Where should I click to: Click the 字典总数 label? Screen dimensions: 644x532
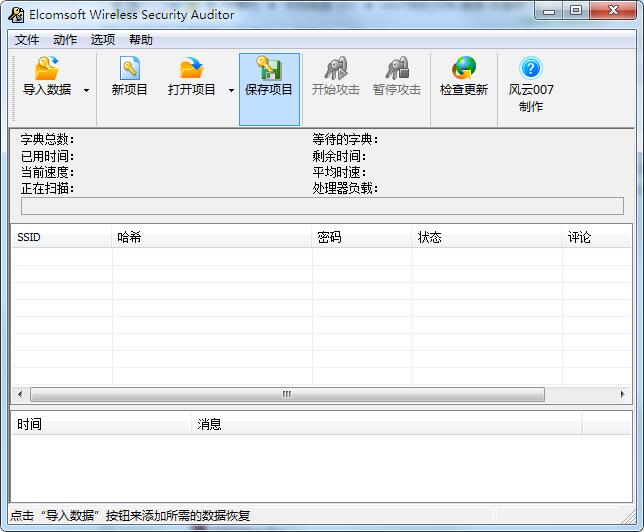click(48, 140)
